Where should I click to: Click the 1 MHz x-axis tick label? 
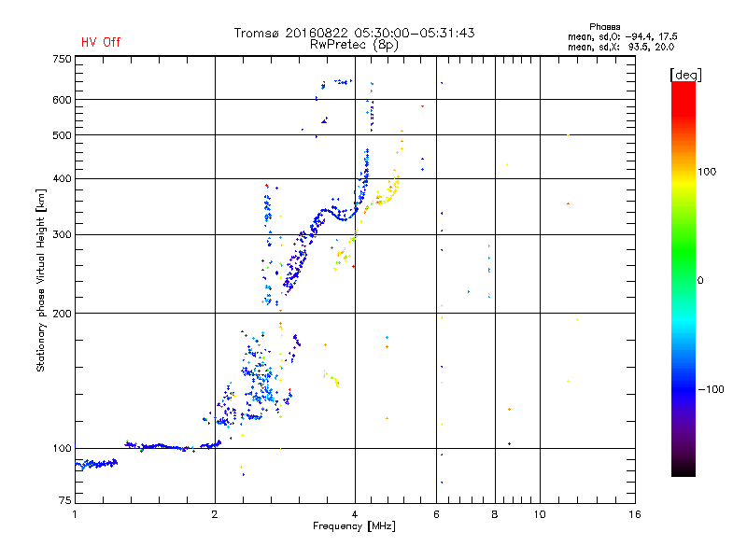click(x=75, y=514)
